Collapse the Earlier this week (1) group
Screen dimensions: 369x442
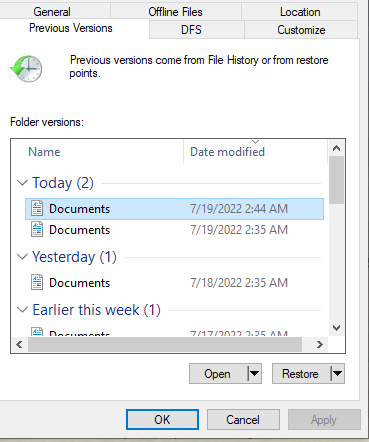pyautogui.click(x=22, y=310)
